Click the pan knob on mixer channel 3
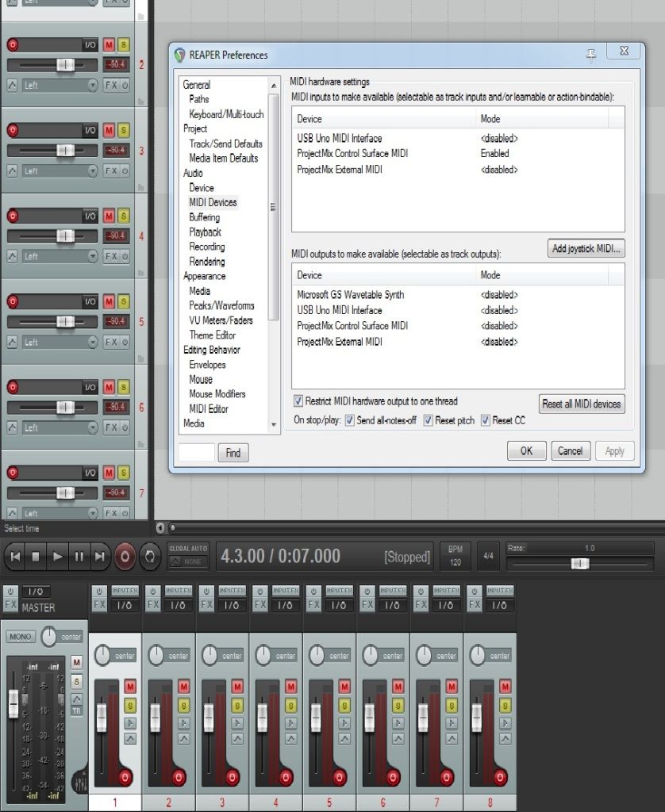 point(209,655)
